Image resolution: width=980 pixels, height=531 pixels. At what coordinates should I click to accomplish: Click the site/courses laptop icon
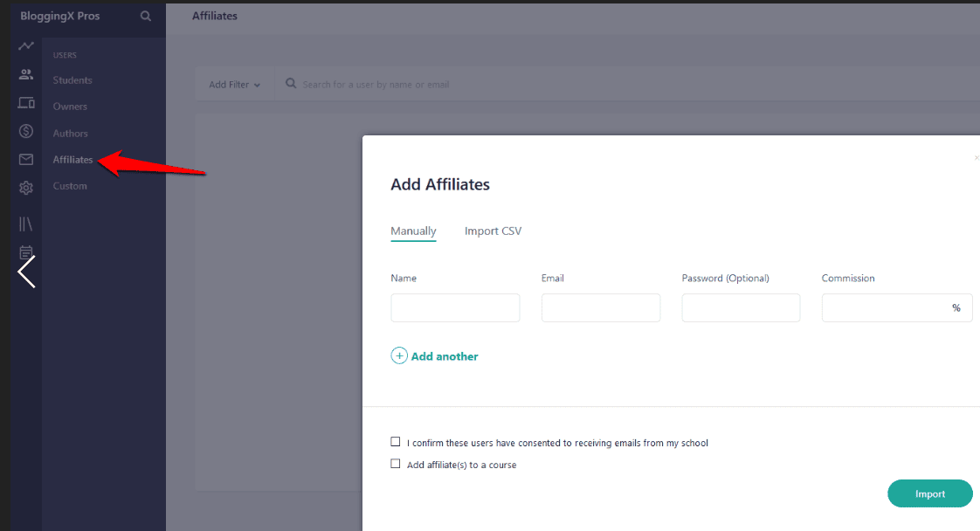pyautogui.click(x=24, y=103)
